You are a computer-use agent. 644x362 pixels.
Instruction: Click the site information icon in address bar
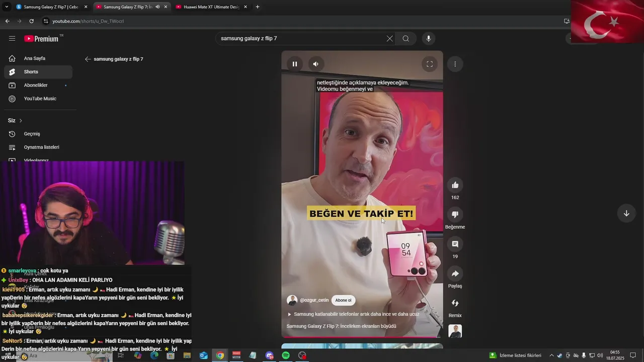(46, 21)
